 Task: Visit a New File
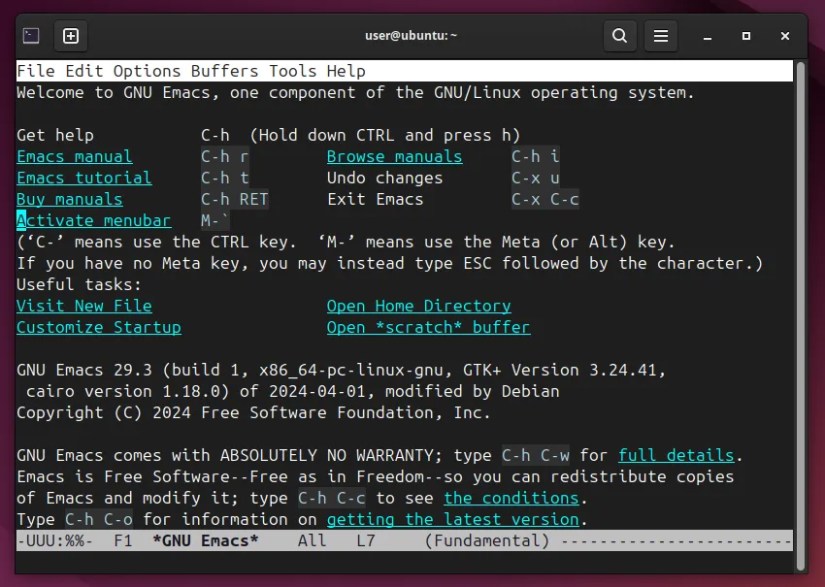tap(84, 306)
